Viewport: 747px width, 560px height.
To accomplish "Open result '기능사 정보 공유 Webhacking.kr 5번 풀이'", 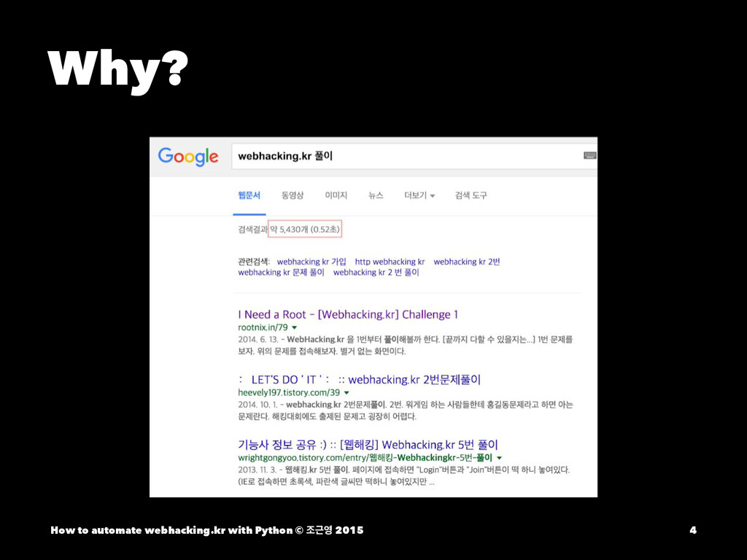I will point(368,445).
